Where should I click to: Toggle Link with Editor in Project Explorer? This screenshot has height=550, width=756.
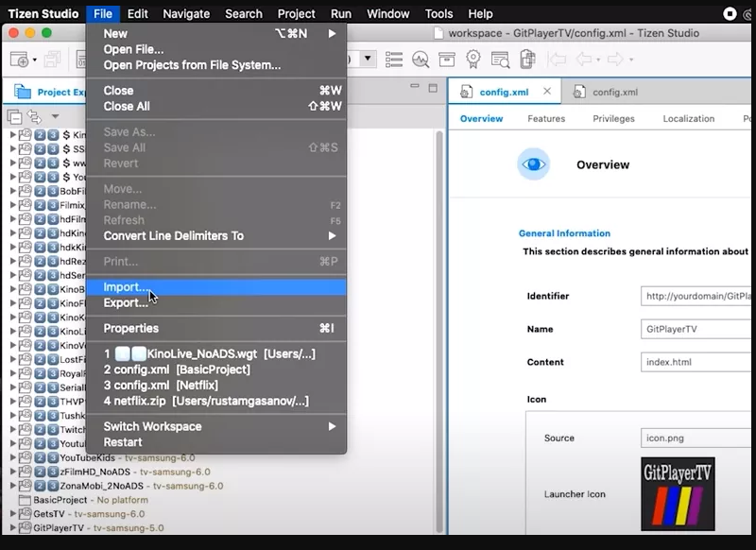point(34,117)
